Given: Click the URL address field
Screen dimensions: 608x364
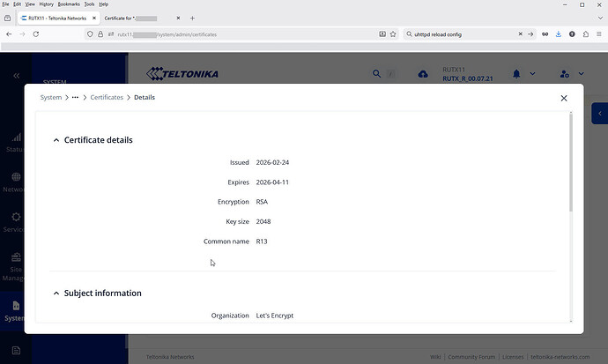Looking at the screenshot, I should pos(241,34).
